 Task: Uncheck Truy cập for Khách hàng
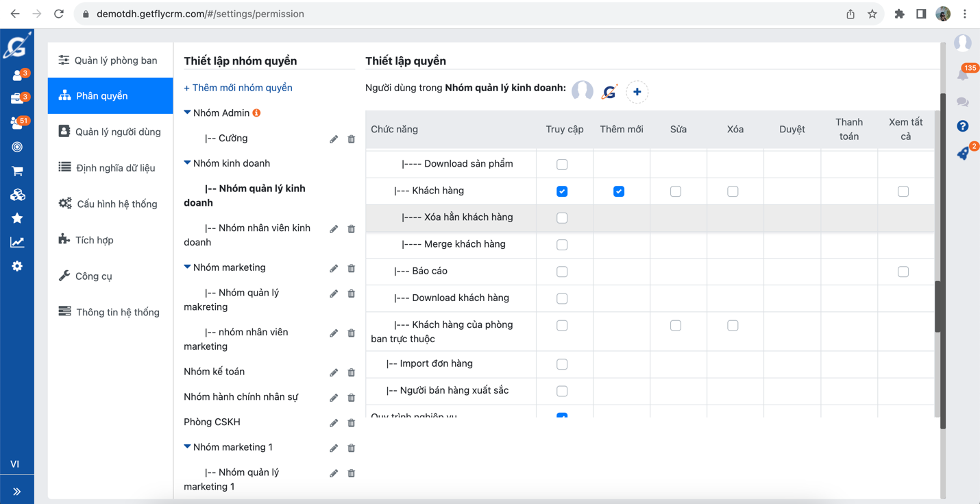(562, 191)
